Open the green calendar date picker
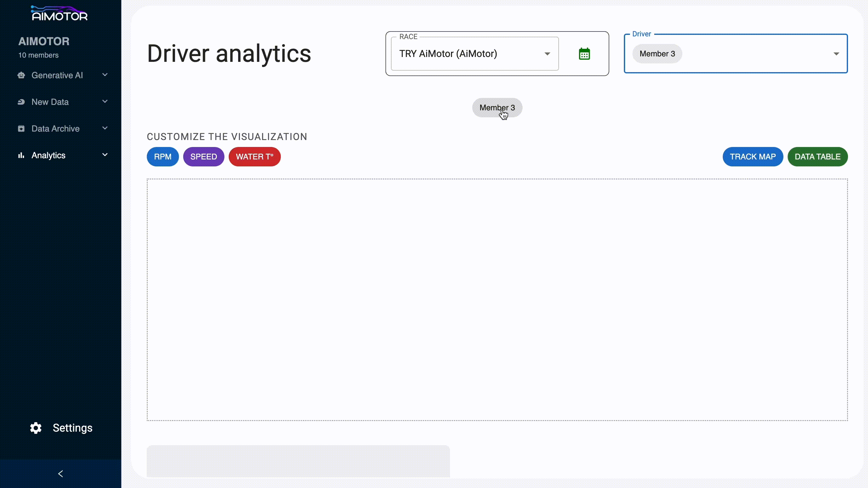This screenshot has height=488, width=868. pyautogui.click(x=584, y=54)
